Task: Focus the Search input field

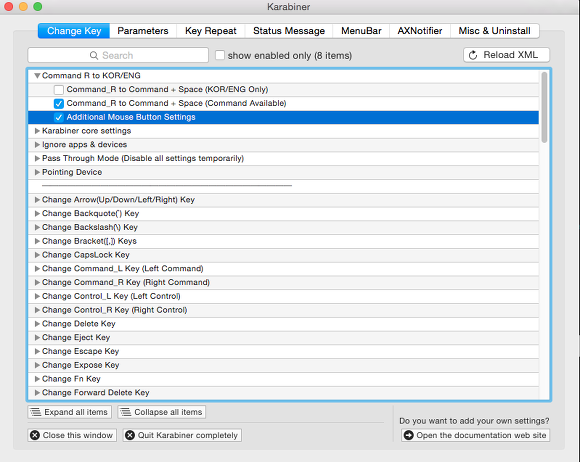Action: coord(118,55)
